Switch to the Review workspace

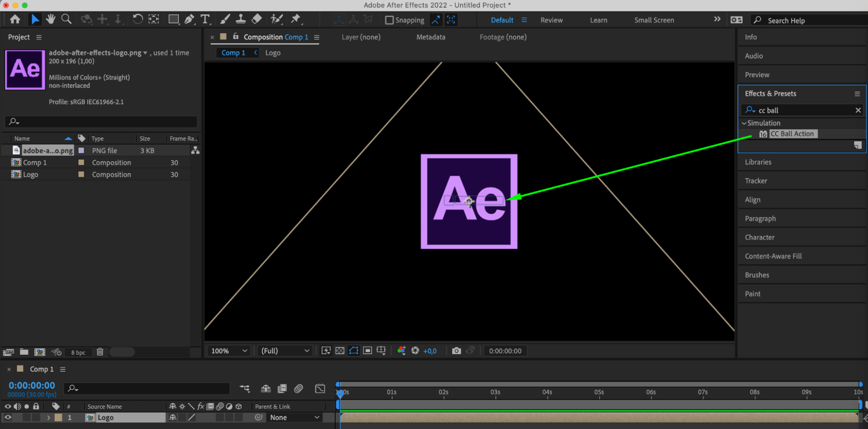[551, 20]
